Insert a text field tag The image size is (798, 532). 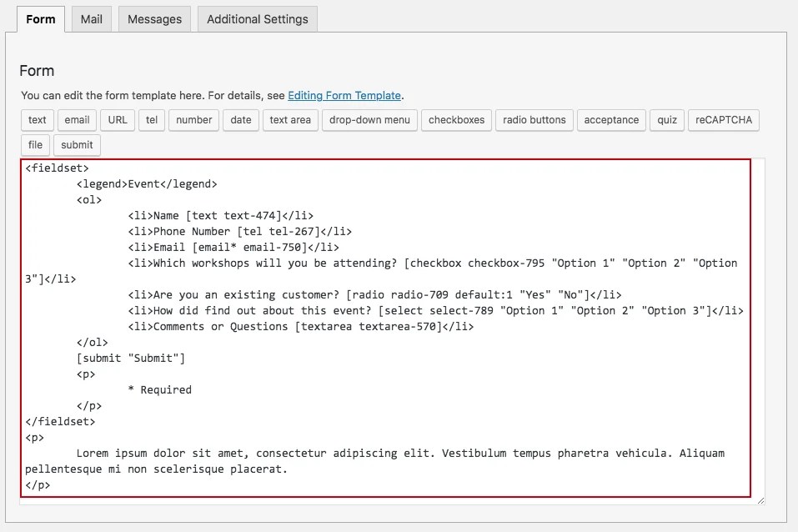click(38, 120)
